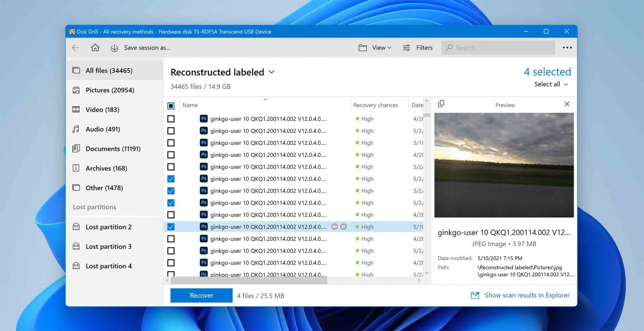644x331 pixels.
Task: Sort by the Name column header
Action: click(x=190, y=105)
